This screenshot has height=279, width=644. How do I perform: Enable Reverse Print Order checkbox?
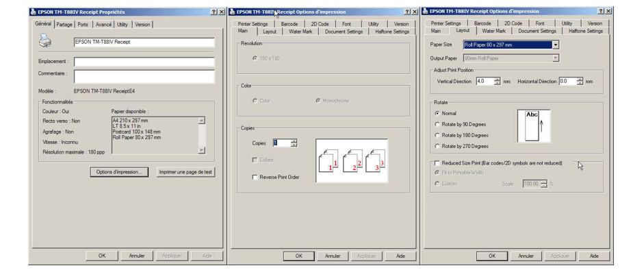pos(255,178)
